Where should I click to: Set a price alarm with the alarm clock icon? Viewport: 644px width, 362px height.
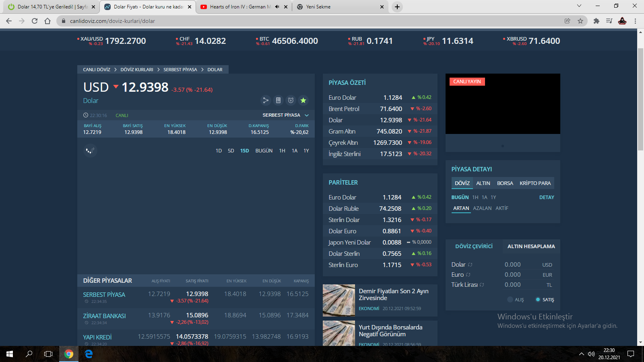291,101
